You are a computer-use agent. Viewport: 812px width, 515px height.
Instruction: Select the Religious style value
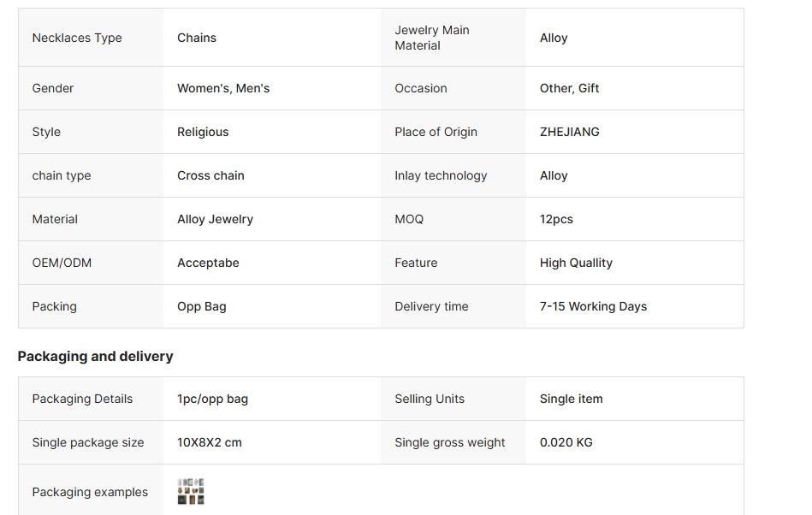coord(203,132)
